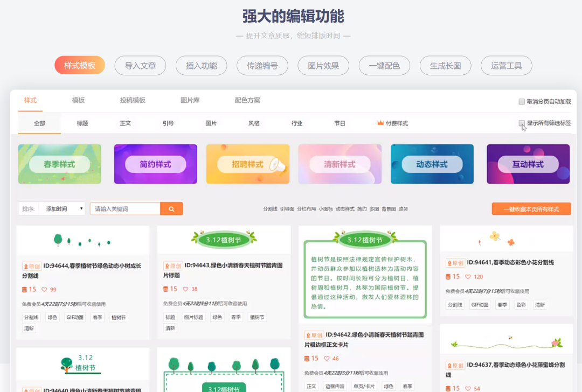The image size is (582, 392).
Task: Tick the 显示所有筛选标签 checkbox
Action: click(522, 123)
